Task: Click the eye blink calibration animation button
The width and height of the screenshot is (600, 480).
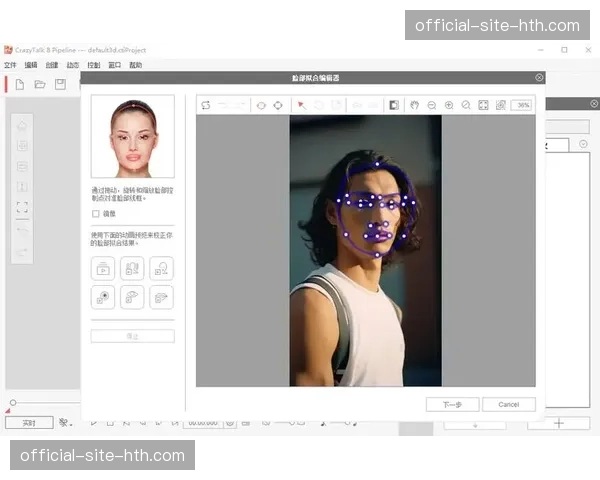Action: click(x=103, y=297)
